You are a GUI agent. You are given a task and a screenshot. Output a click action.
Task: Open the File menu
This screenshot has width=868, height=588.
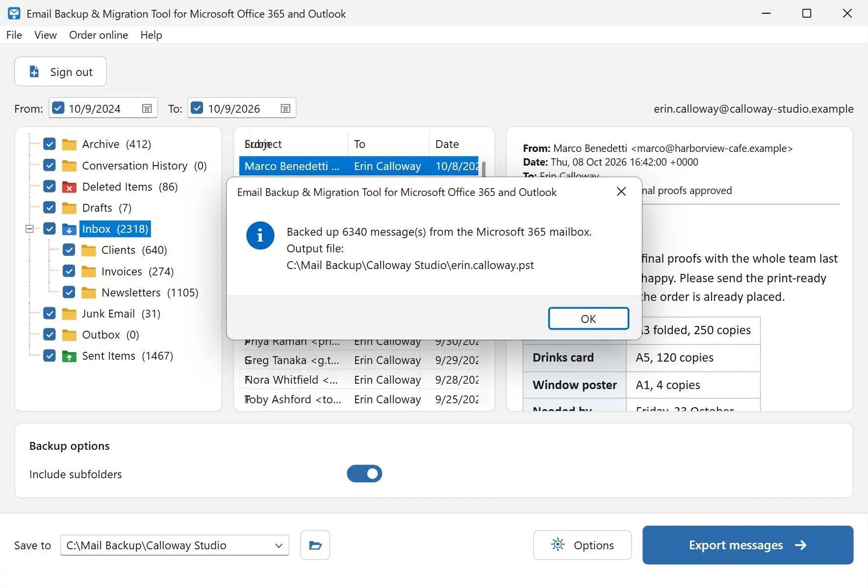click(x=14, y=35)
